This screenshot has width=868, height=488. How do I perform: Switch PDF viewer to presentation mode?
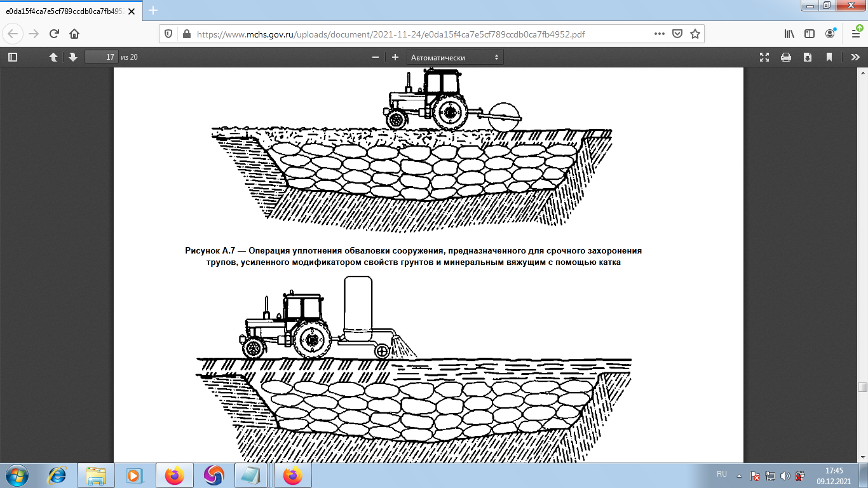click(x=764, y=57)
